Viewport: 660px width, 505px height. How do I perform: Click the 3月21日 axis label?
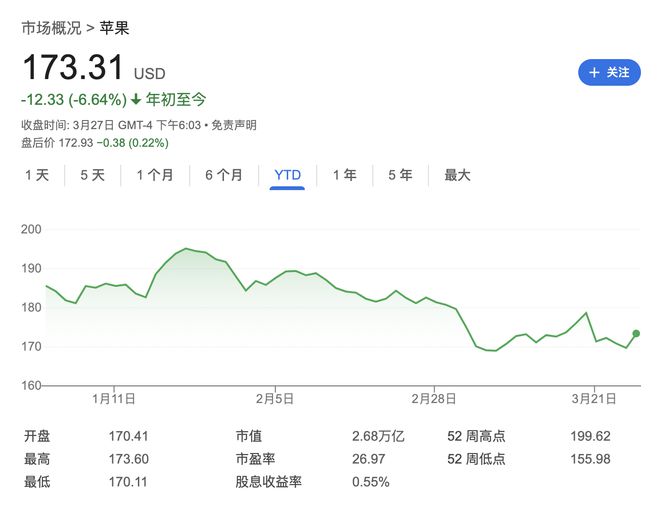point(594,399)
